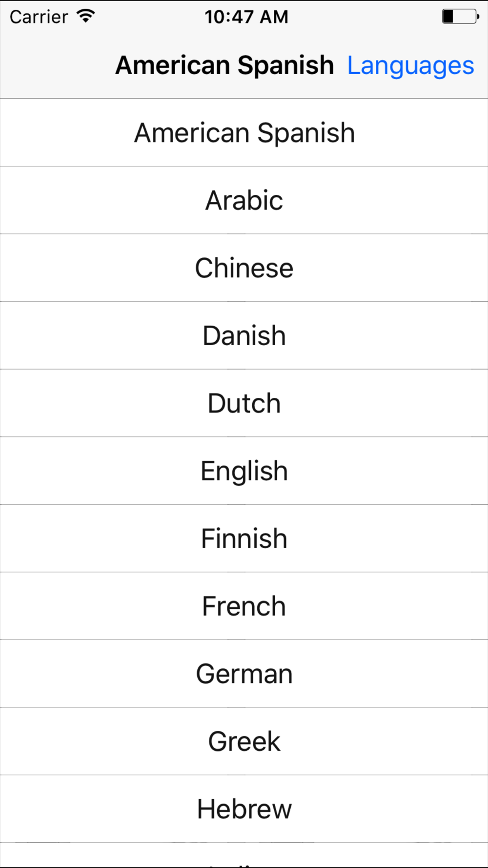Viewport: 488px width, 868px height.
Task: Click empty space left of Arabic row
Action: (98, 200)
